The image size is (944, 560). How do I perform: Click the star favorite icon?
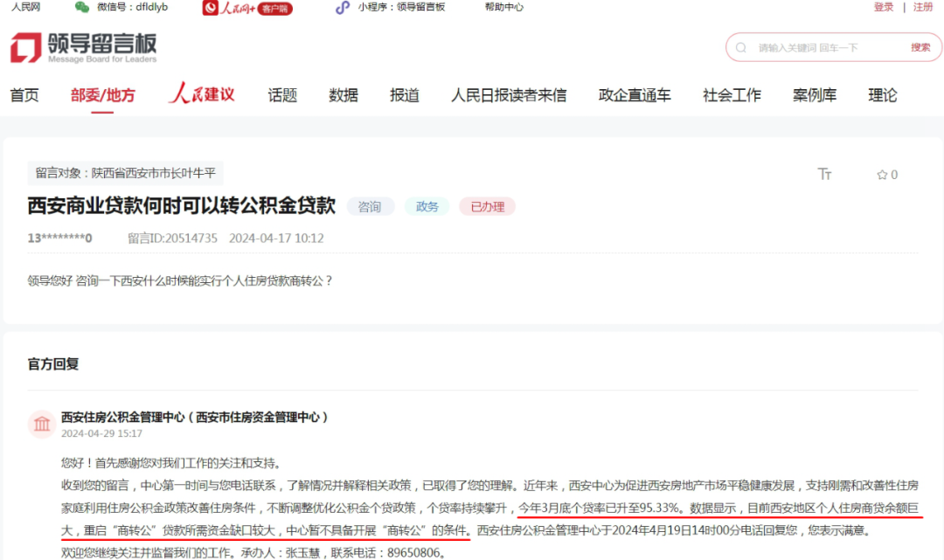[882, 175]
